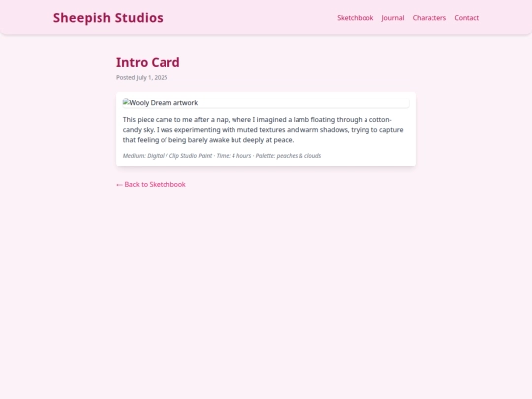Viewport: 532px width, 399px height.
Task: Open the Sketchbook nav link
Action: click(356, 18)
